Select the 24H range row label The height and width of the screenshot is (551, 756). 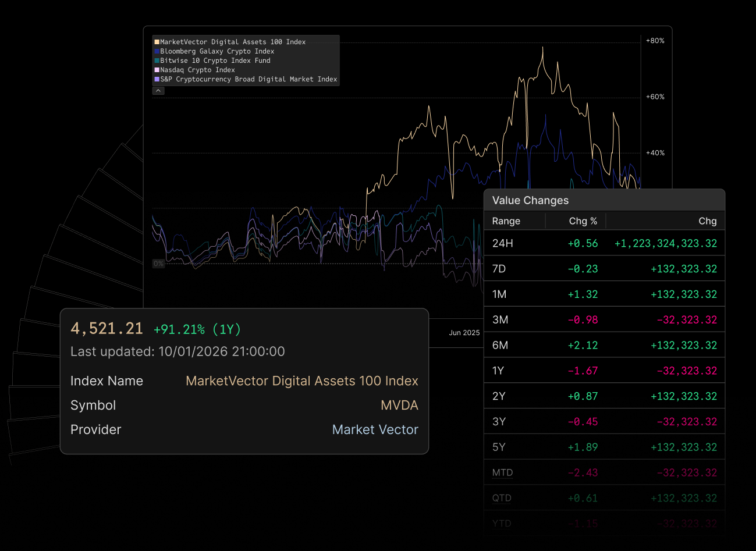pyautogui.click(x=503, y=243)
